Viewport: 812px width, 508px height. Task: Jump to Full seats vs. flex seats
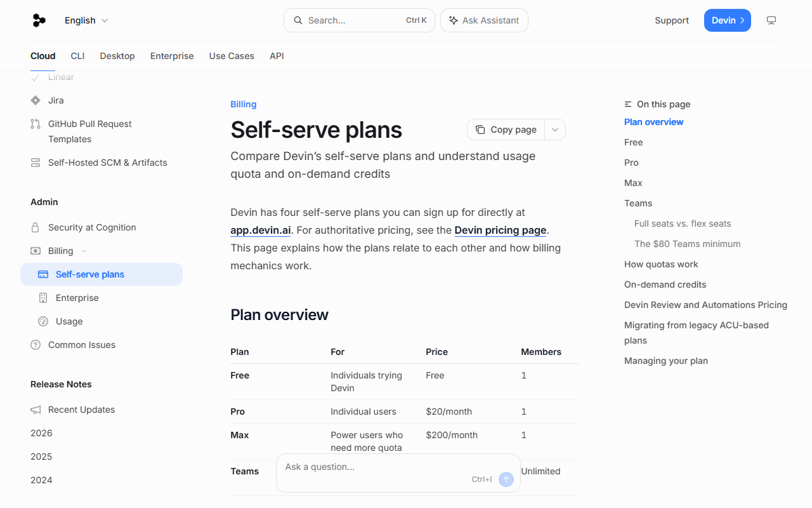683,224
